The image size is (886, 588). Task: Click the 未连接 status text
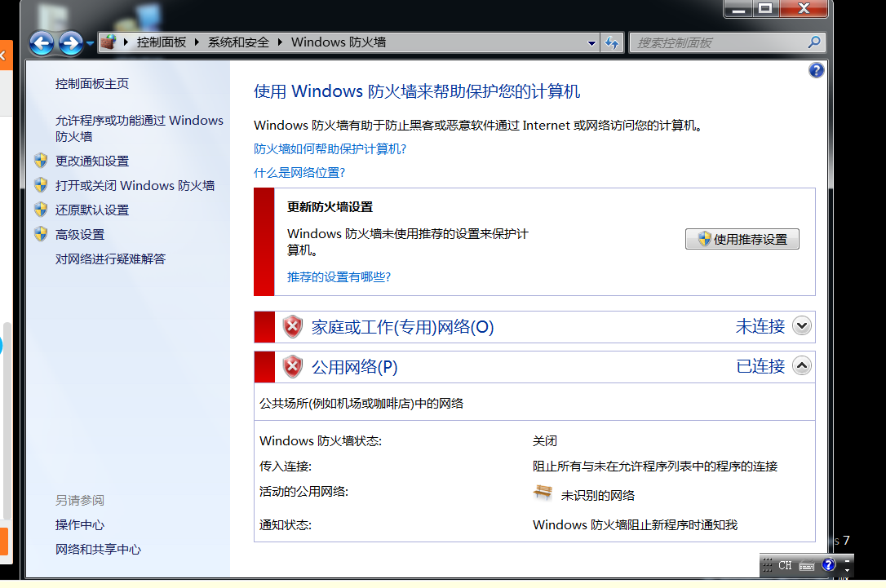[x=760, y=326]
